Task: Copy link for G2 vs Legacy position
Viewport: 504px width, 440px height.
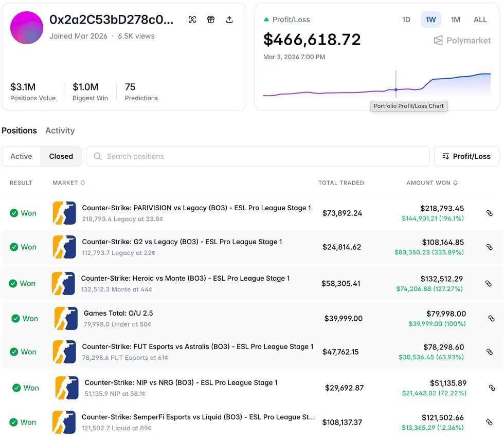Action: [x=489, y=247]
